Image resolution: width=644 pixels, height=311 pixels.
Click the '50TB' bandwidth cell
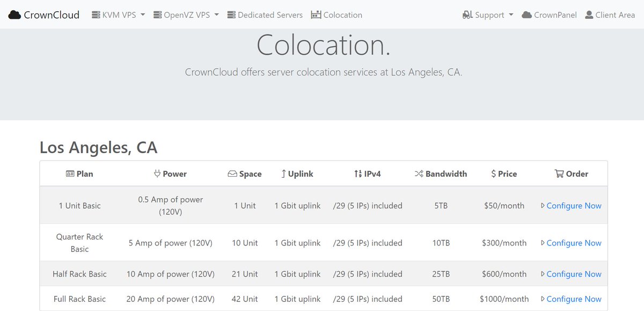click(x=441, y=299)
